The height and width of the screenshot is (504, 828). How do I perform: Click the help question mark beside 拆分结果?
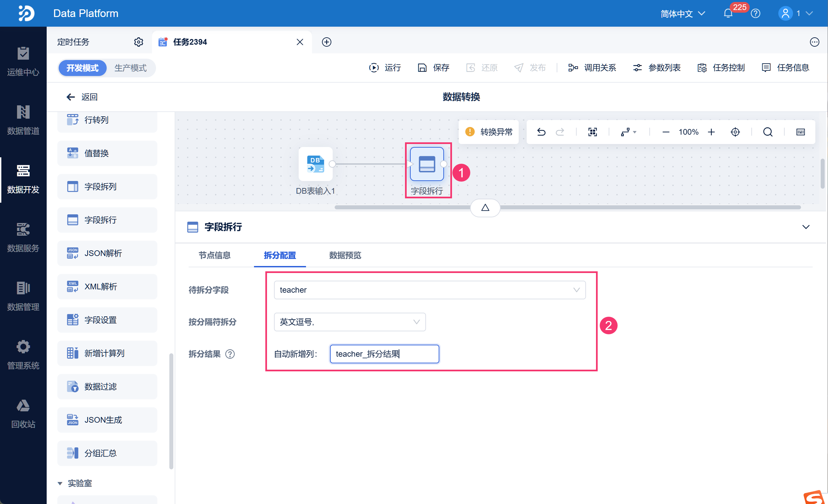coord(230,354)
